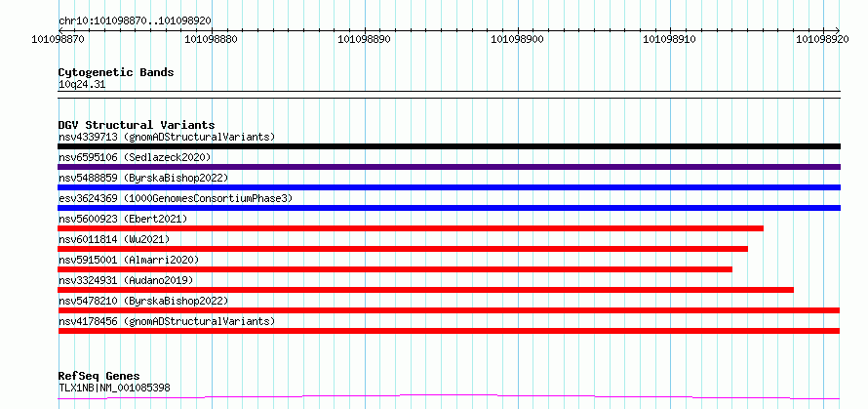Screen dimensions: 868x409
Task: Click ruler tick 101098920
Action: 822,39
